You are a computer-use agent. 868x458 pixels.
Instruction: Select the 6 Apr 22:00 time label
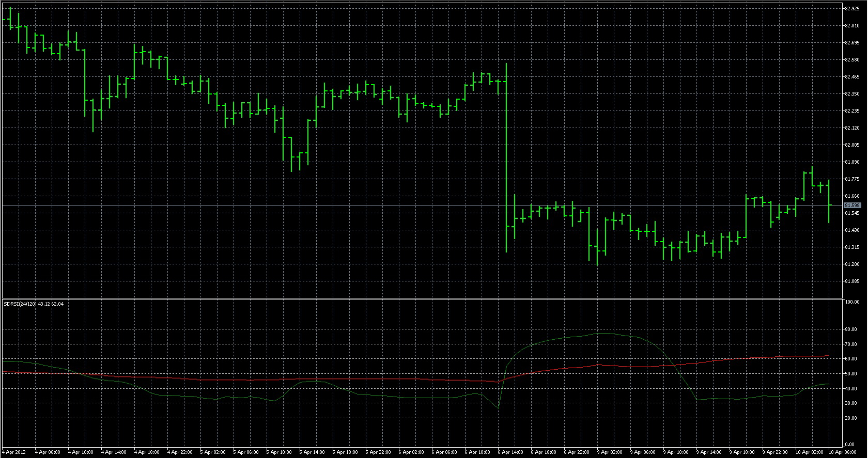(x=577, y=452)
